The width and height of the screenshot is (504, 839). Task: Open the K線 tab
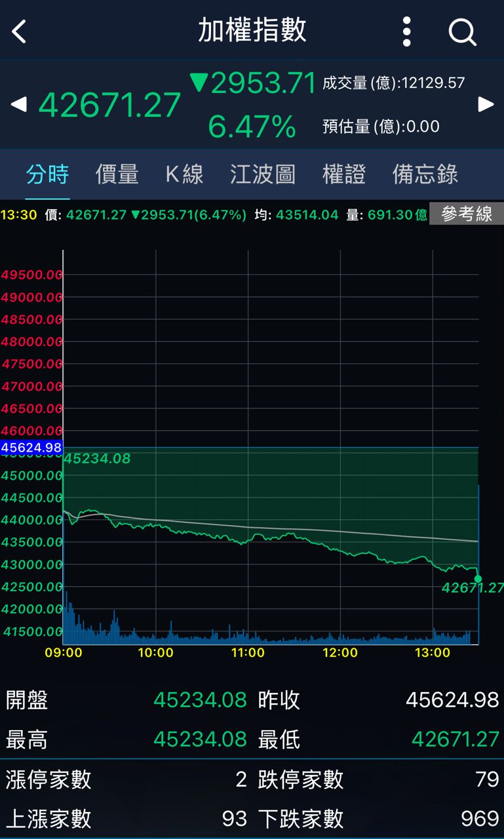(x=184, y=174)
